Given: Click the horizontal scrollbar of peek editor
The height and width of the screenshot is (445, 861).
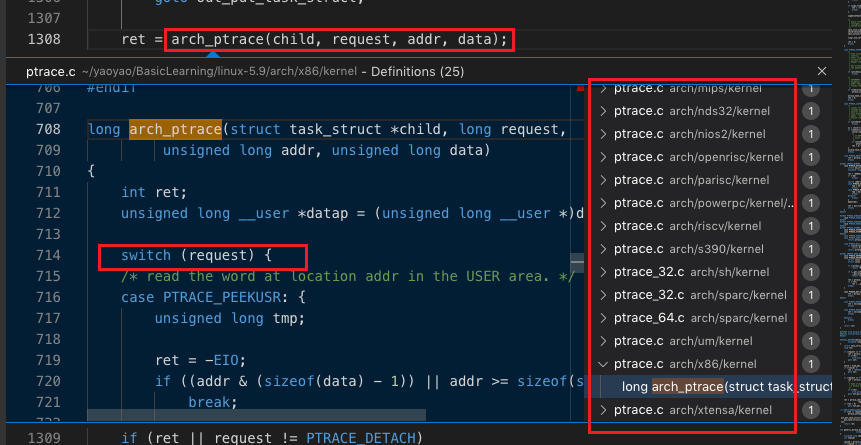Looking at the screenshot, I should click(x=256, y=415).
